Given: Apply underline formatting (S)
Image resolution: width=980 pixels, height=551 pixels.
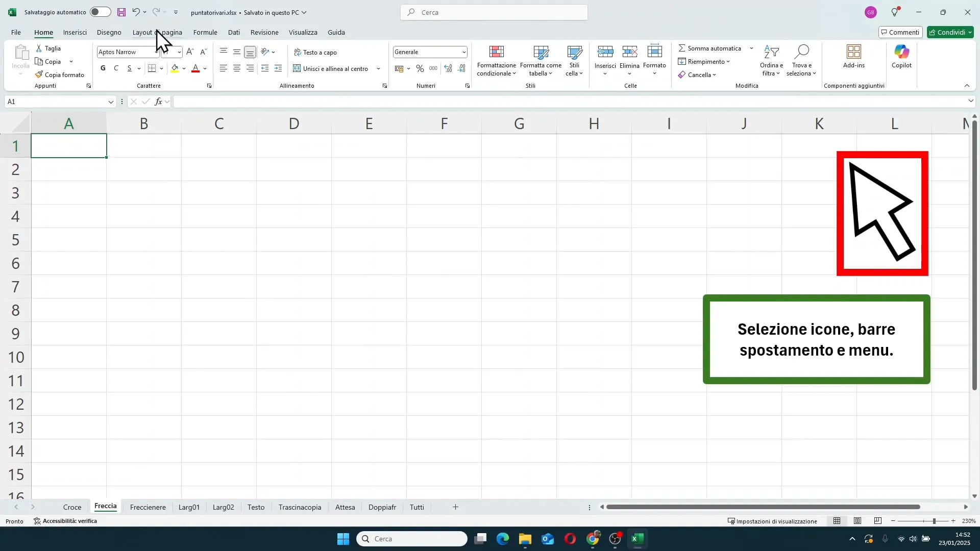Looking at the screenshot, I should click(x=130, y=68).
